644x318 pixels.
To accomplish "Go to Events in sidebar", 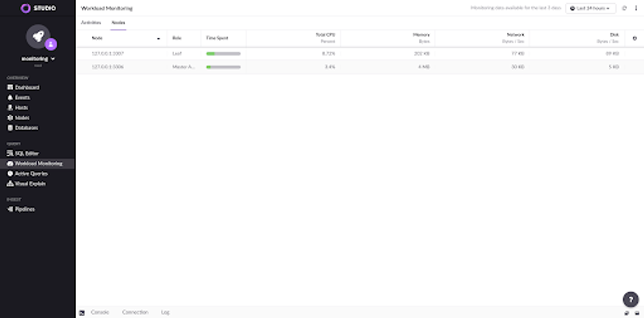I will coord(22,97).
